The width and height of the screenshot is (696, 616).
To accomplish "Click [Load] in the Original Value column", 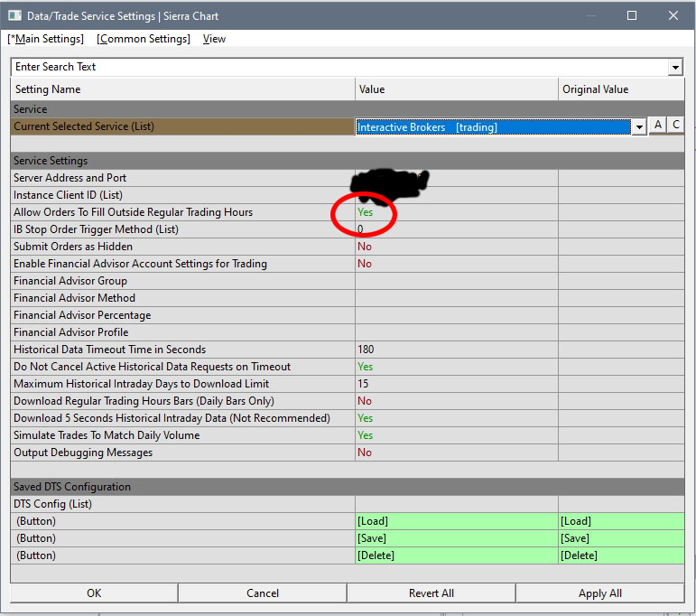I will (x=621, y=521).
